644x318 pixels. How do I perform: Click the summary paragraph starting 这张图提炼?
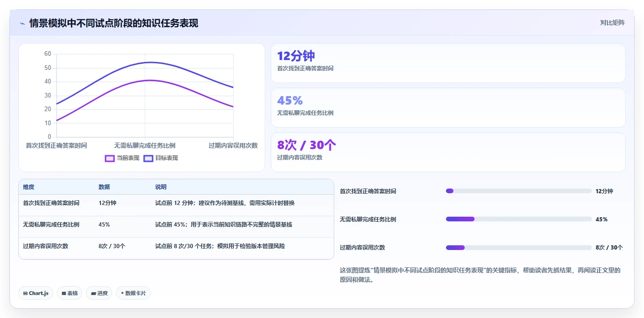point(480,275)
